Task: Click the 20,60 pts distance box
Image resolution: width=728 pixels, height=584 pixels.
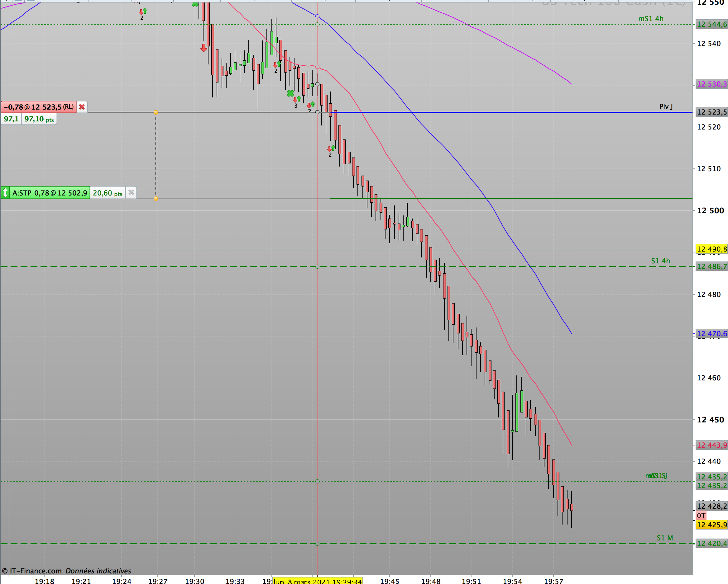Action: [x=108, y=193]
